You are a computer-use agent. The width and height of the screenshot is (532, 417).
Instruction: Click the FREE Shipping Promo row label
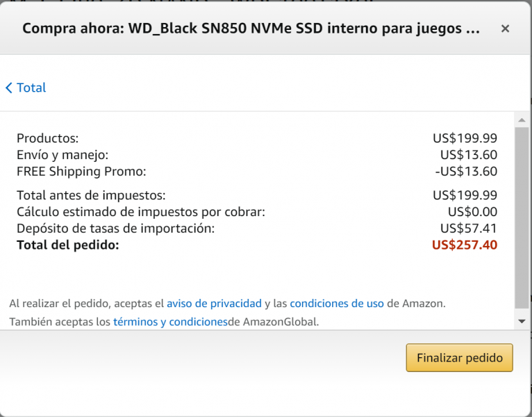81,172
